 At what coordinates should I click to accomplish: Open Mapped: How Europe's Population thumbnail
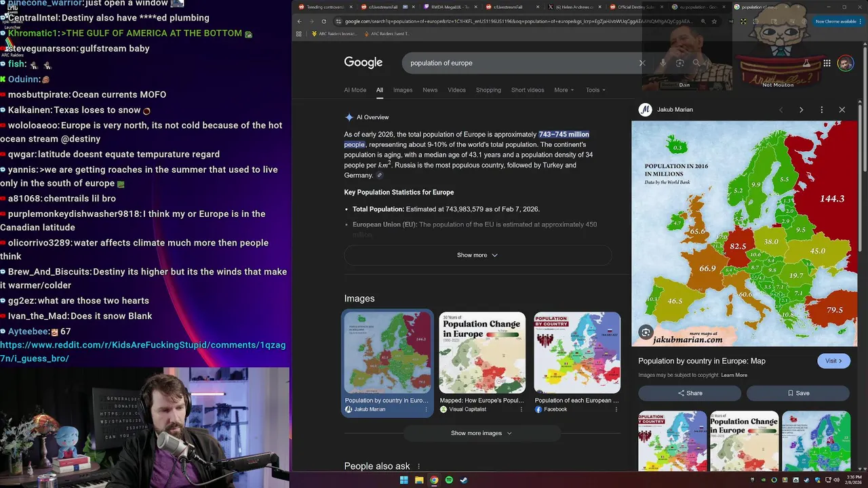[482, 353]
